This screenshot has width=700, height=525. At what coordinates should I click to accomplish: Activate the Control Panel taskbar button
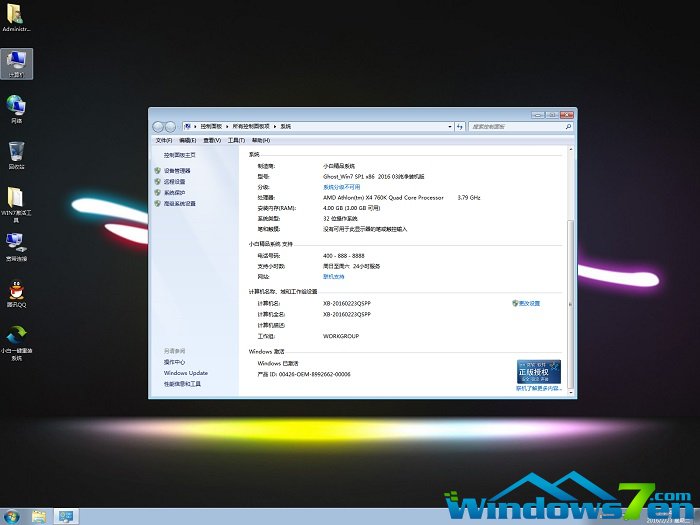(66, 517)
